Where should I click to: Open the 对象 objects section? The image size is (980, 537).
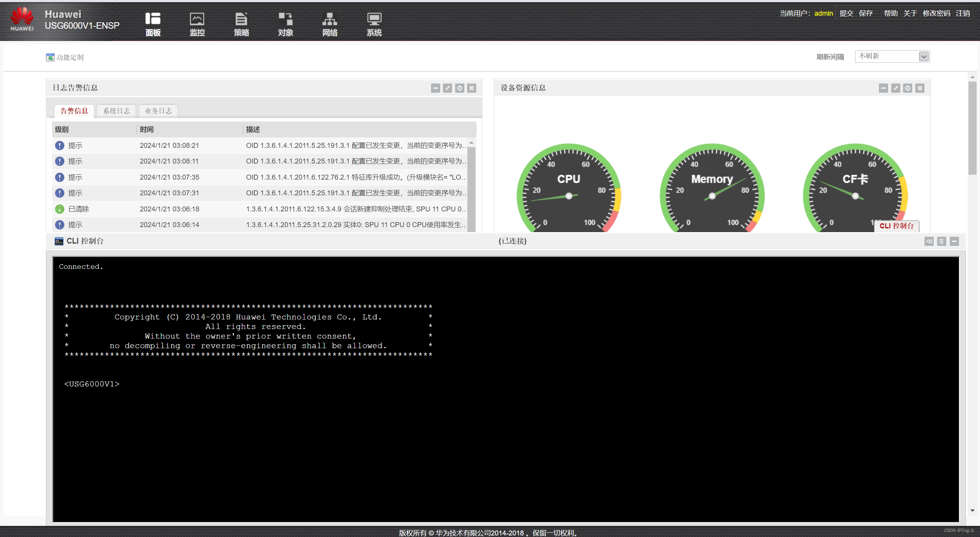(286, 24)
